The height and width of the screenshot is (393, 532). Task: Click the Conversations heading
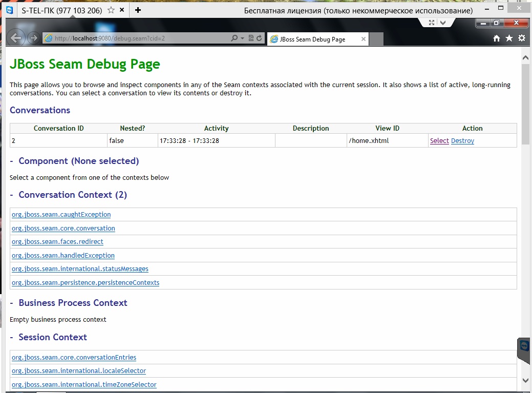40,110
